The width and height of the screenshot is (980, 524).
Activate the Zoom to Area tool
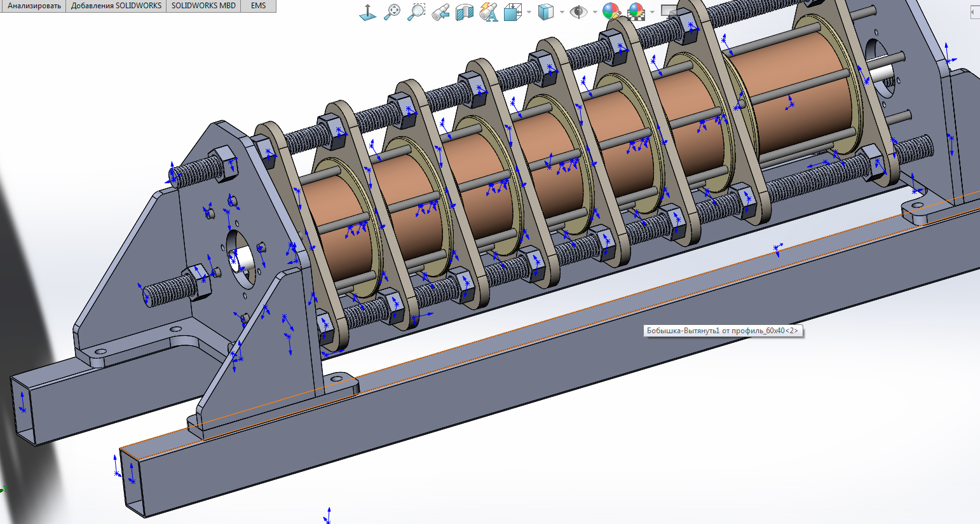click(416, 12)
